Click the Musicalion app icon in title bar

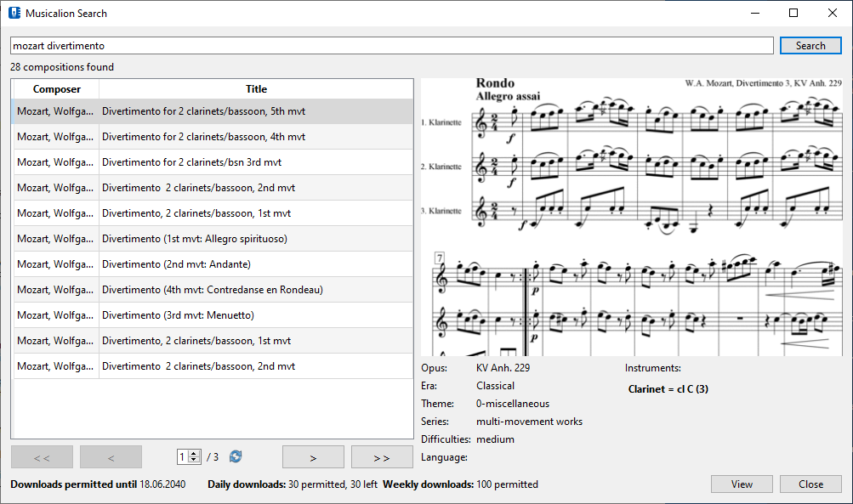14,13
